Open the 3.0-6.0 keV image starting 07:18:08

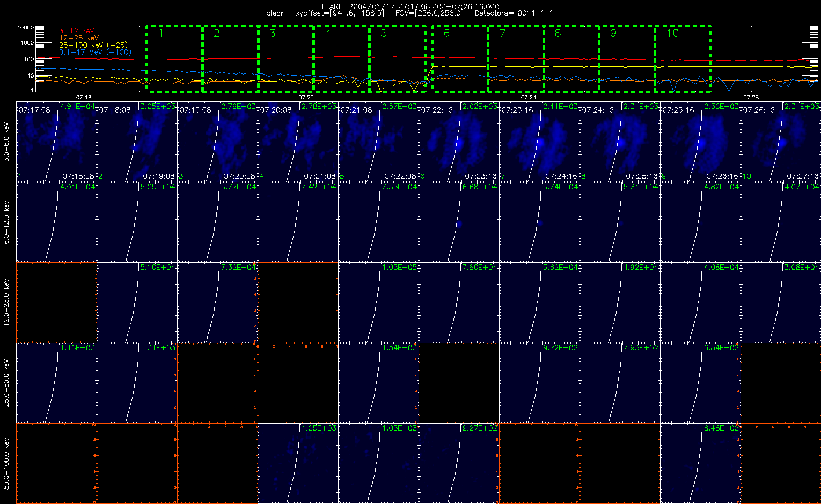coord(137,142)
